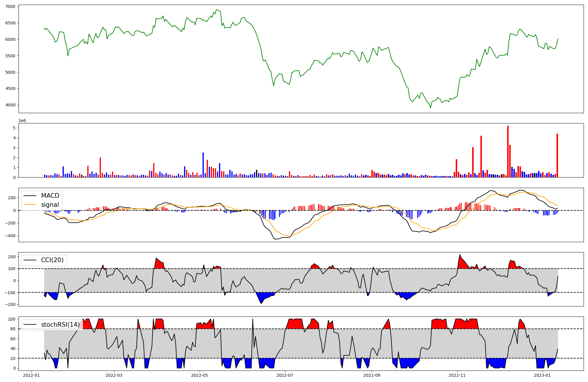
Task: Click the 4000 price axis tick label
Action: pos(11,105)
